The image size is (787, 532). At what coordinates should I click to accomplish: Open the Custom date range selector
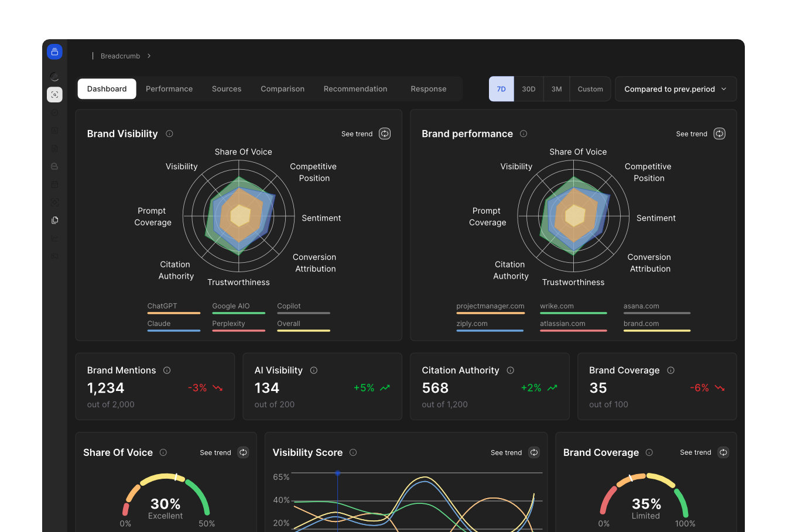tap(590, 88)
